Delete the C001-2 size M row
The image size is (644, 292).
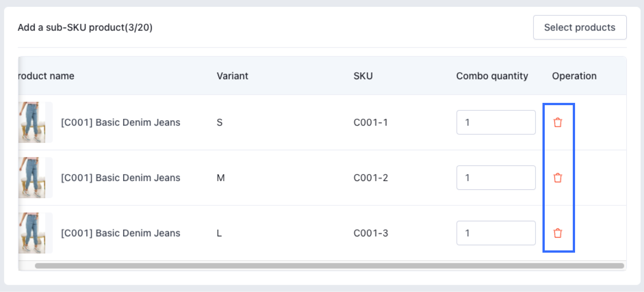coord(558,178)
